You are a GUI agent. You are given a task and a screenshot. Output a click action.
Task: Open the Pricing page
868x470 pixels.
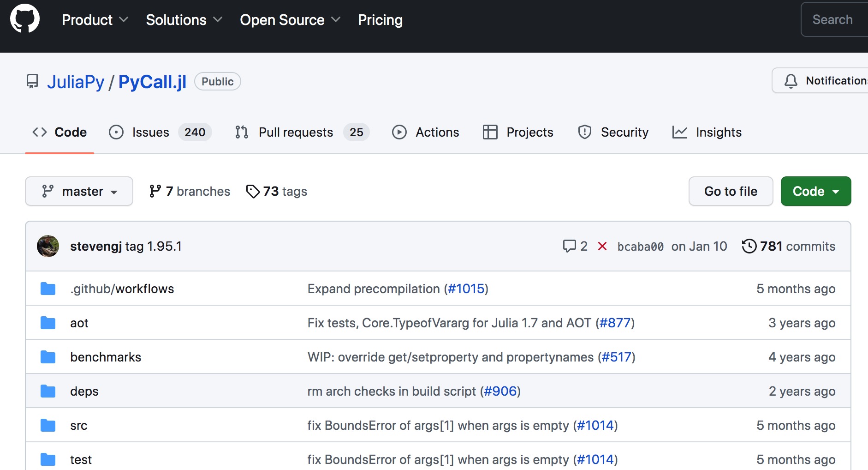click(x=380, y=20)
